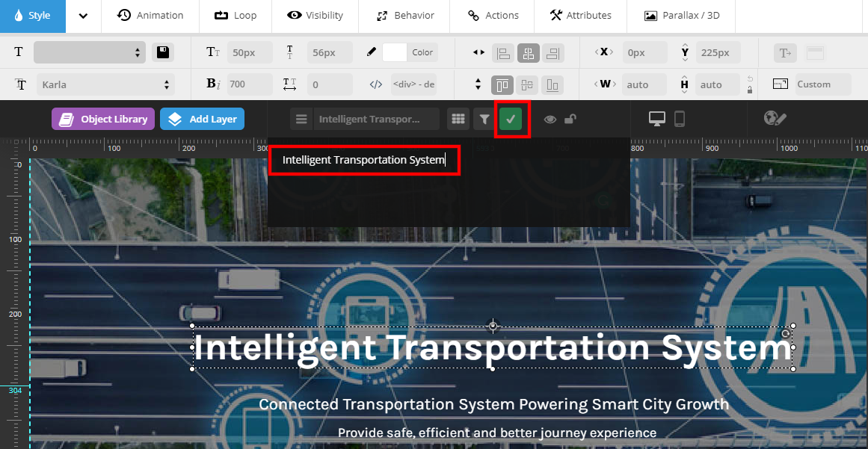Save the style preset with floppy icon
The width and height of the screenshot is (868, 449).
[163, 52]
